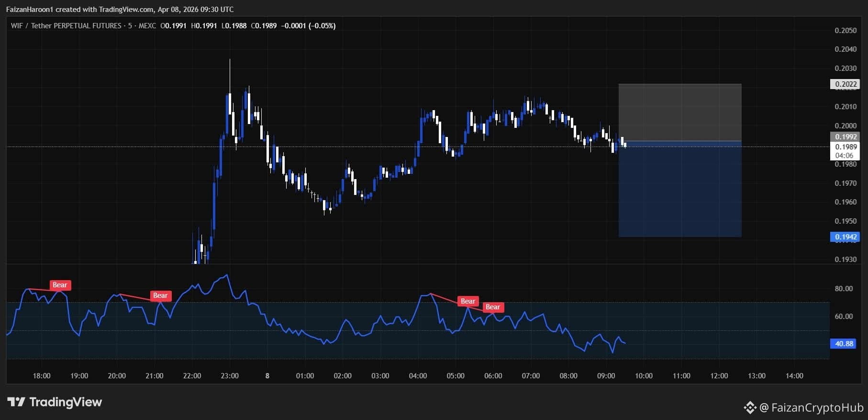Screen dimensions: 868x420
Task: Click the 21:00 time axis label
Action: [155, 376]
